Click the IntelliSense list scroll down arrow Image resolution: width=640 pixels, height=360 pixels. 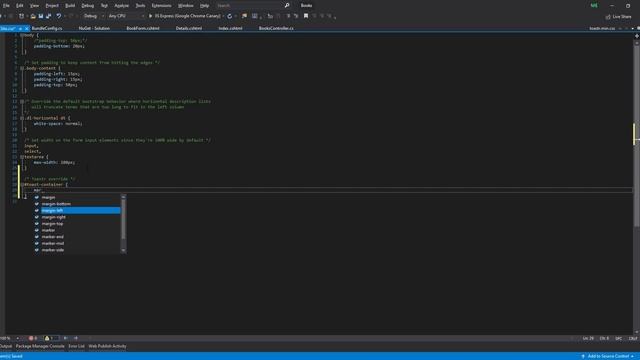click(123, 251)
